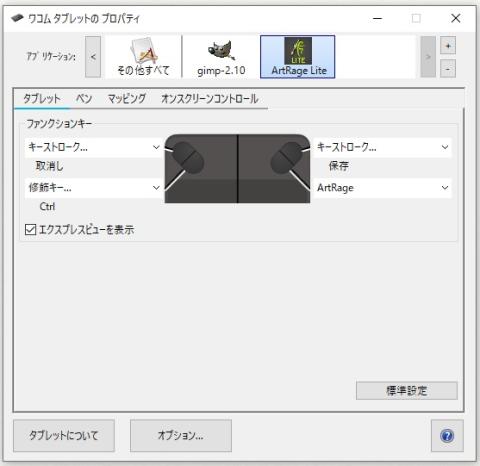480x466 pixels.
Task: Click the 標準設定 button
Action: [x=407, y=390]
